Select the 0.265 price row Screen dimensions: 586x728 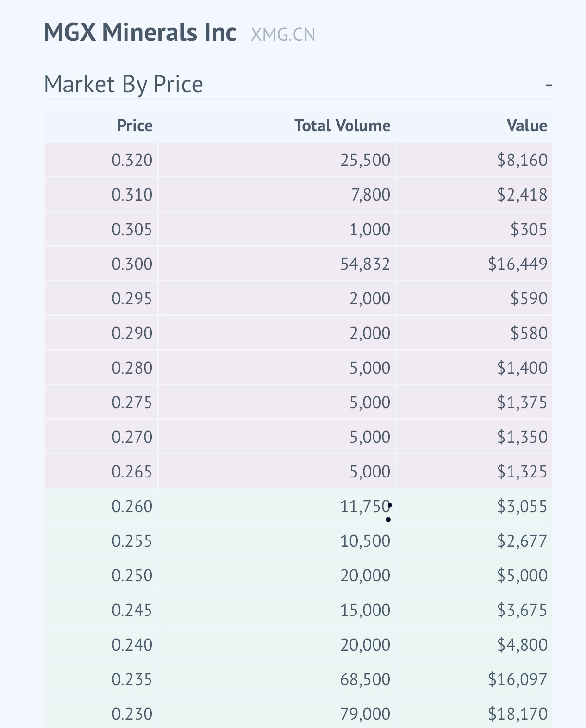click(x=132, y=472)
